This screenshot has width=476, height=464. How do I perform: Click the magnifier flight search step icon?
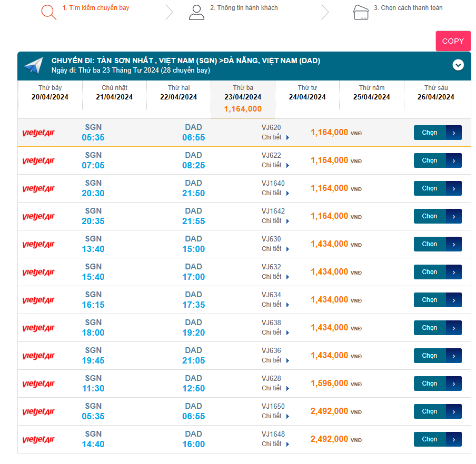pos(48,12)
